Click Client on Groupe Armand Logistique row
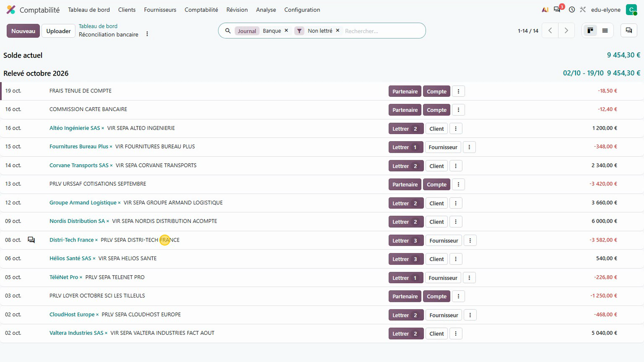644x362 pixels. tap(436, 203)
